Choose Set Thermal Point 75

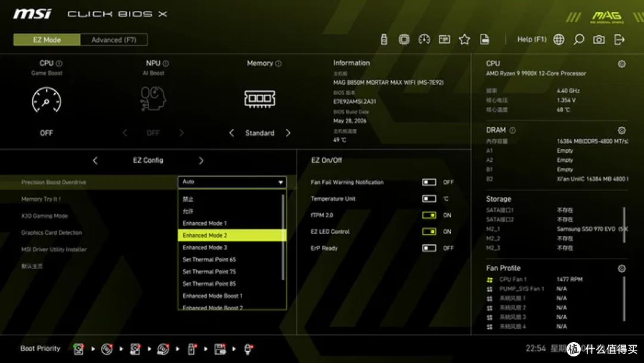coord(230,272)
